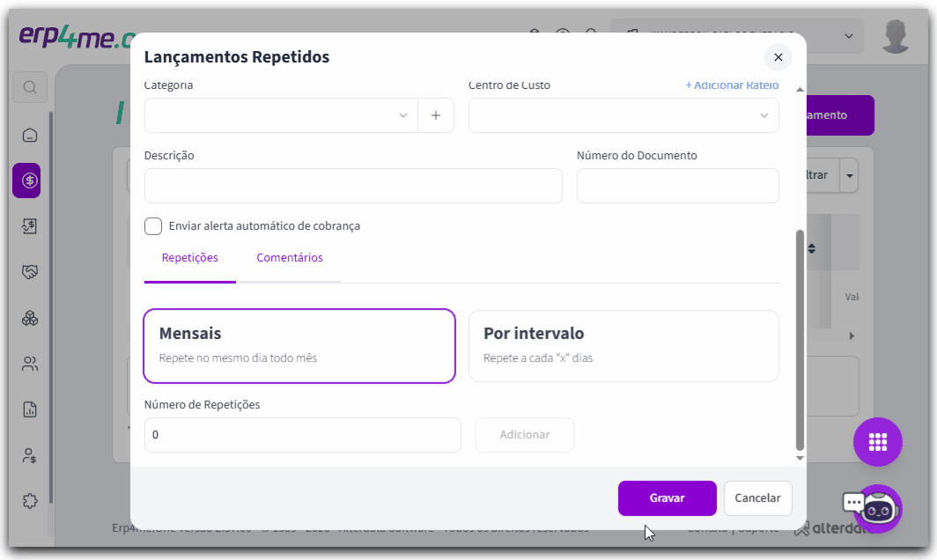Viewport: 937px width, 560px height.
Task: Open the stacked boxes icon in sidebar
Action: click(x=30, y=318)
